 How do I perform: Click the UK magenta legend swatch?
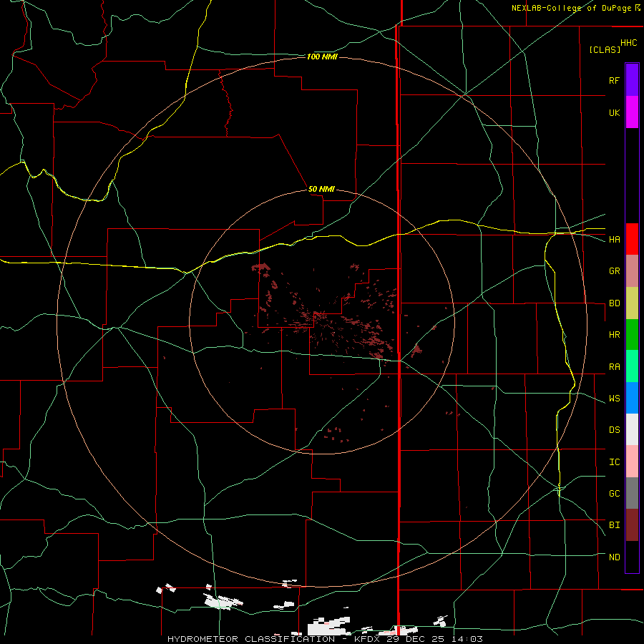coord(632,112)
